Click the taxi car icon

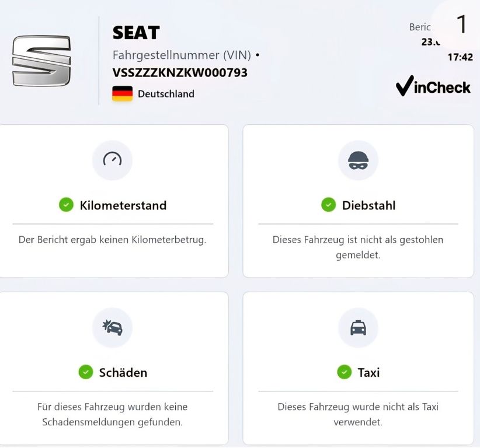358,328
